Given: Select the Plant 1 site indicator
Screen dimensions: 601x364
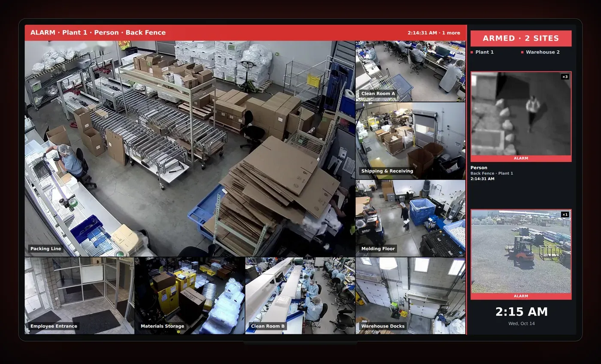Looking at the screenshot, I should (483, 52).
